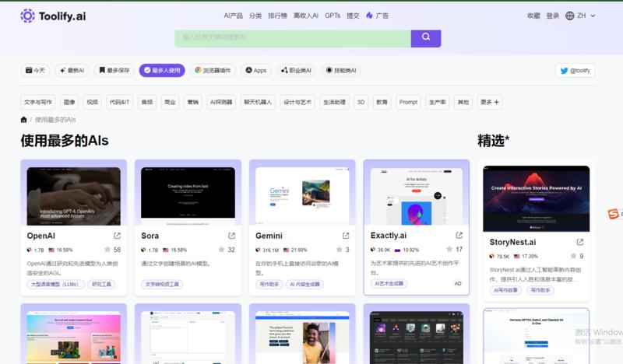Open Sora external link icon
This screenshot has height=364, width=623.
click(231, 236)
